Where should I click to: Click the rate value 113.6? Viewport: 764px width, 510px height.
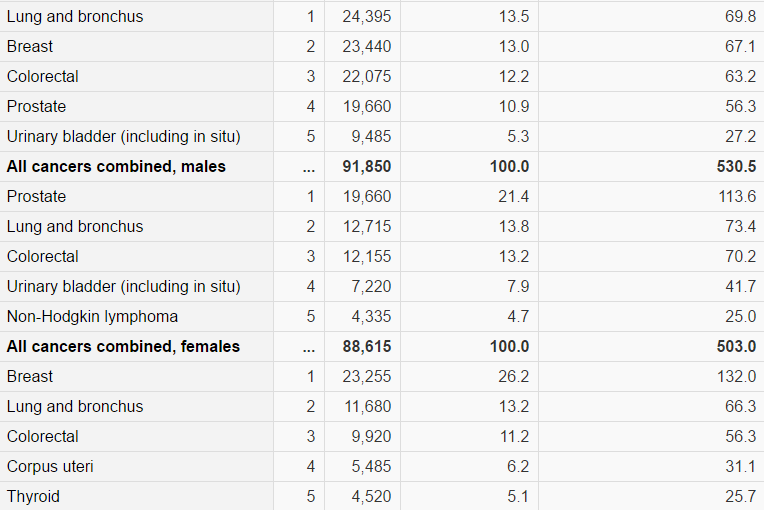tap(737, 197)
